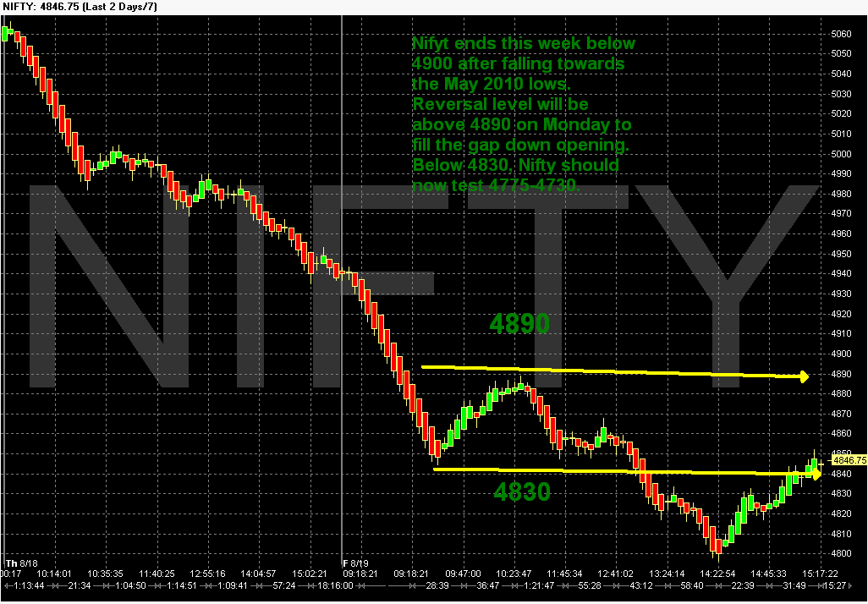Click the 1:04:50 interval duration
The width and height of the screenshot is (868, 604).
pos(130,585)
